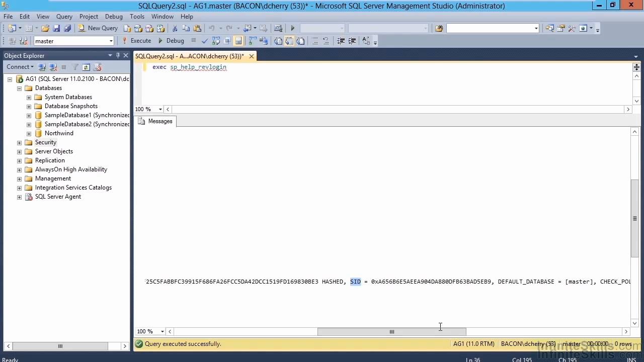Click the Messages pane horizontal scrollbar thumb

391,331
